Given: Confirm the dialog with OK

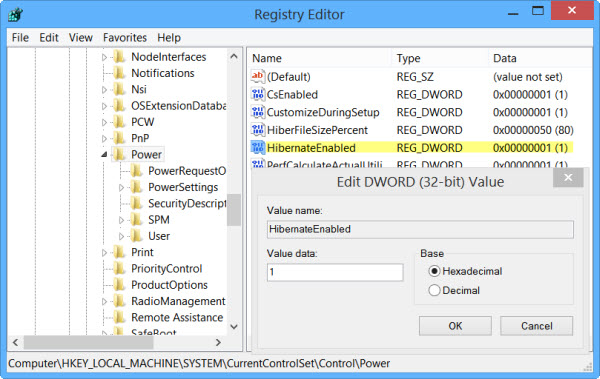Looking at the screenshot, I should coord(455,326).
